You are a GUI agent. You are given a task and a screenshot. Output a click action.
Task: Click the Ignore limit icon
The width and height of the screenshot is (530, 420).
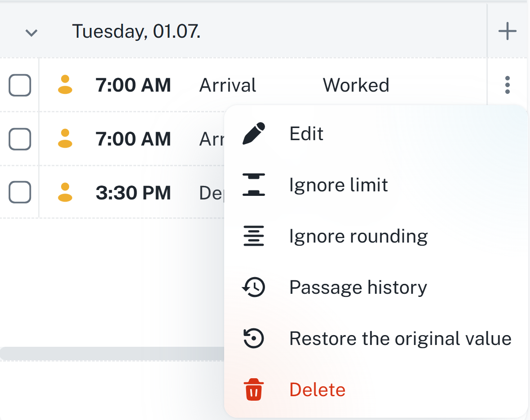click(x=254, y=185)
